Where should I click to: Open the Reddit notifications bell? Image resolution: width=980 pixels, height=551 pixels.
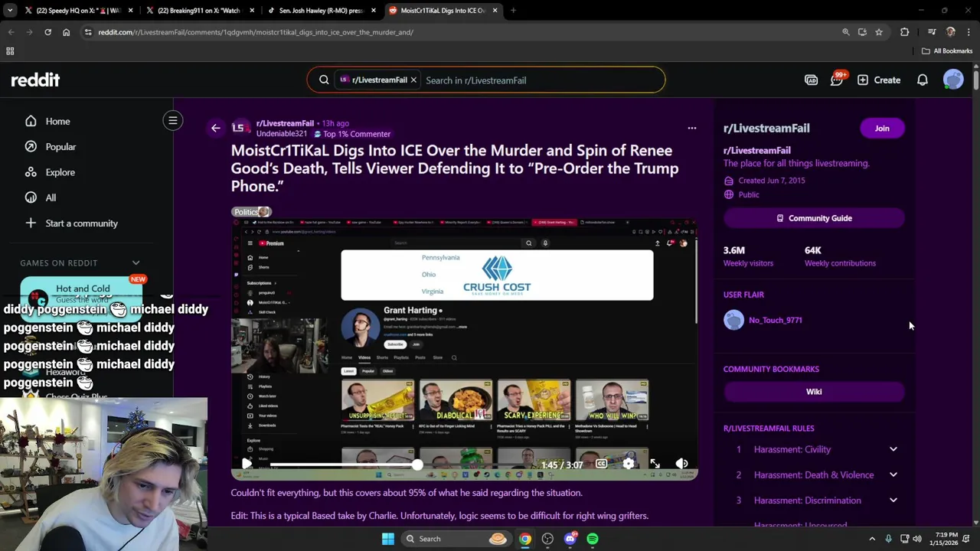(923, 80)
